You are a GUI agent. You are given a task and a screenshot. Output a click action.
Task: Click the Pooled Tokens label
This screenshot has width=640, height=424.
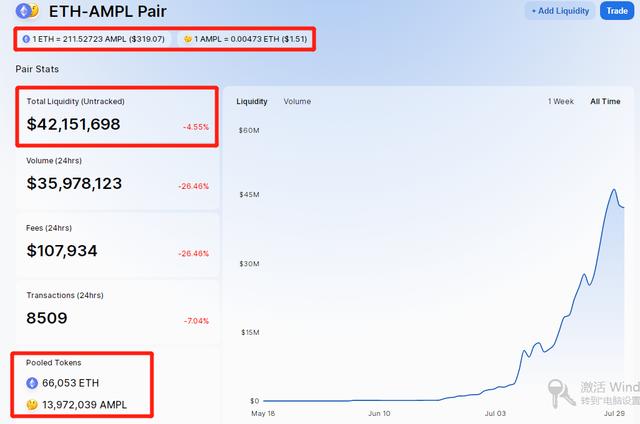pos(53,362)
